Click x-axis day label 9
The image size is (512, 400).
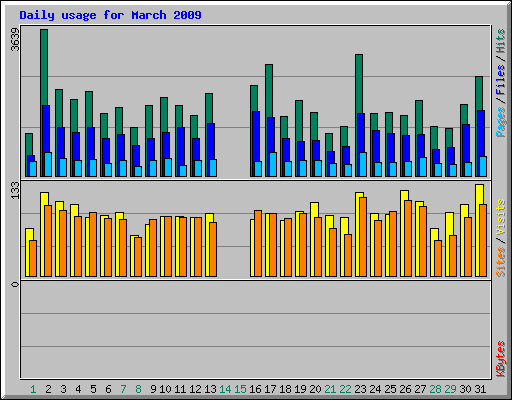153,389
